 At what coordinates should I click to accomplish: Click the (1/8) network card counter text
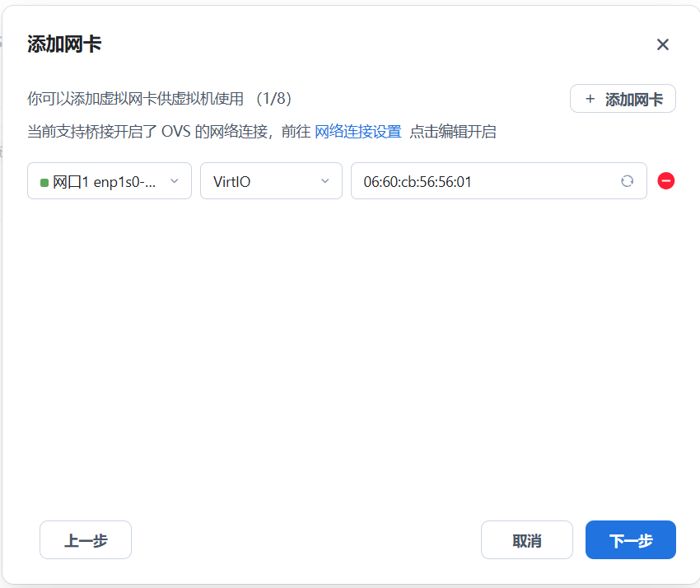click(273, 99)
